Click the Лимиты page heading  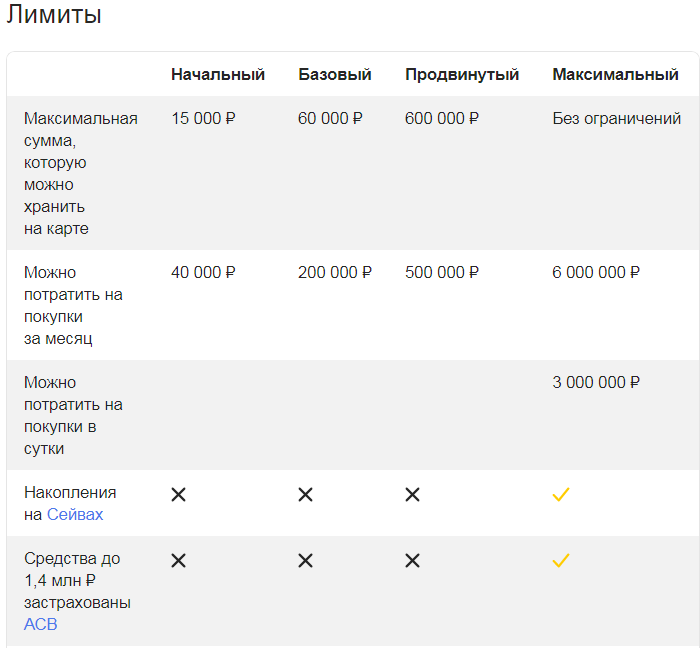click(54, 16)
